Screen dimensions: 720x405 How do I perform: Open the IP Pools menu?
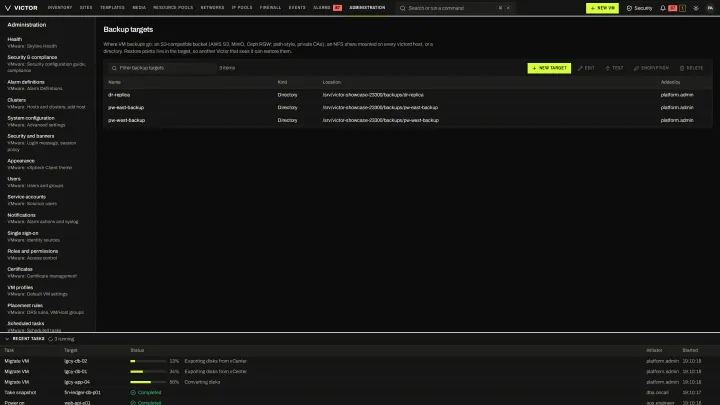242,8
